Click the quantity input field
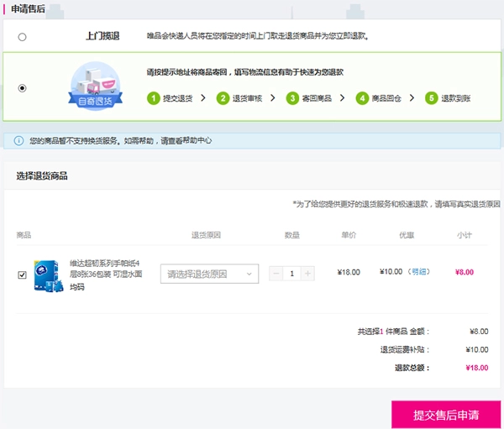Image resolution: width=504 pixels, height=429 pixels. (x=291, y=274)
